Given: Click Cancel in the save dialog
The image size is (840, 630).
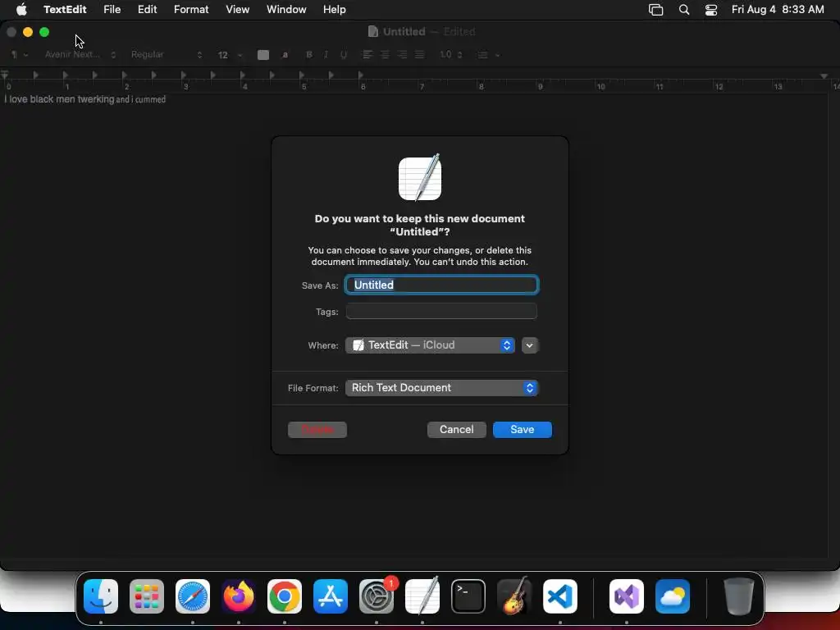Looking at the screenshot, I should pyautogui.click(x=456, y=430).
